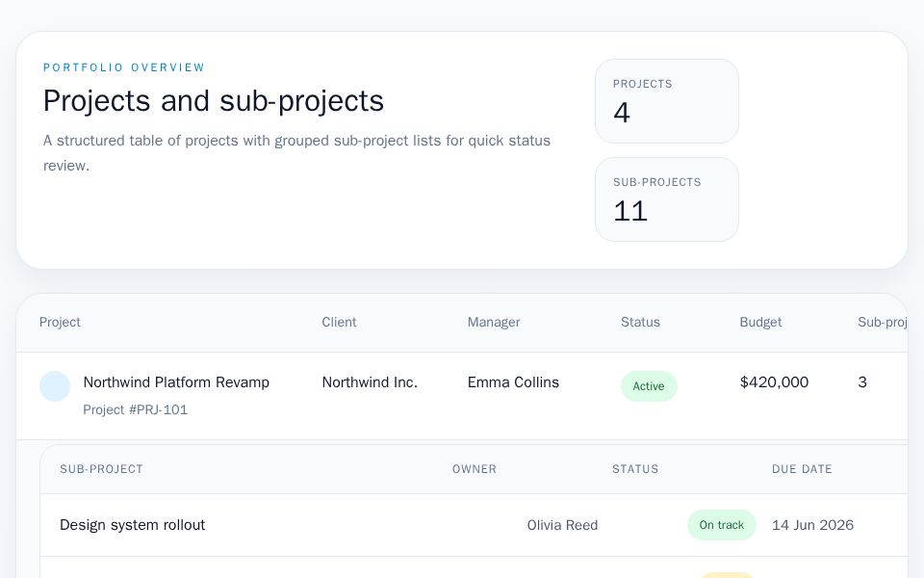The width and height of the screenshot is (924, 578).
Task: Click the Project column header
Action: click(x=60, y=322)
